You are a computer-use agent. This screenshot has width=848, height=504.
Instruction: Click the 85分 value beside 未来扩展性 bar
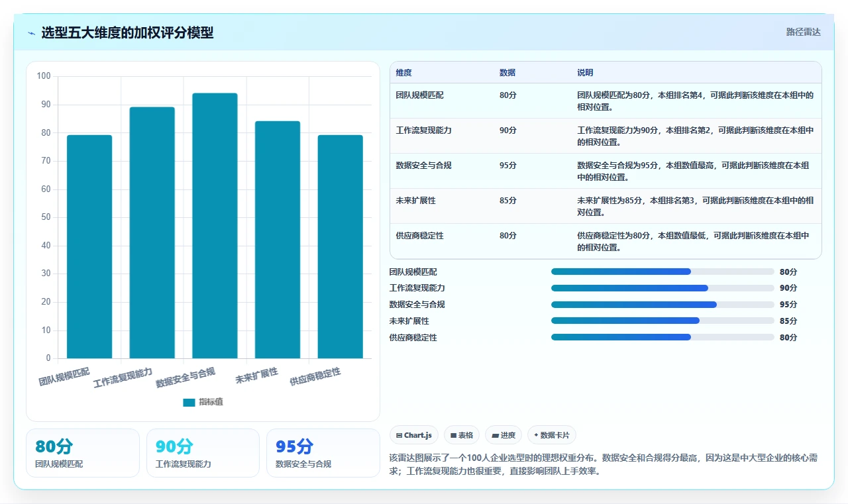(788, 321)
